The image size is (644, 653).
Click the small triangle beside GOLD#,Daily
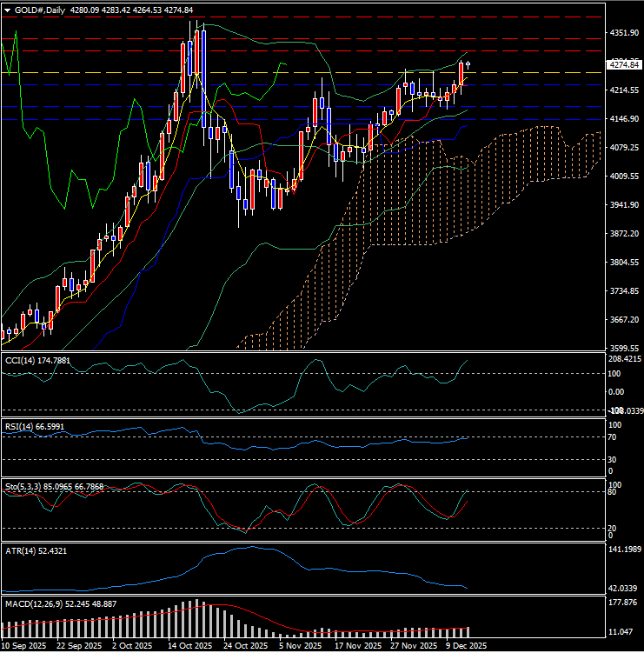click(8, 10)
